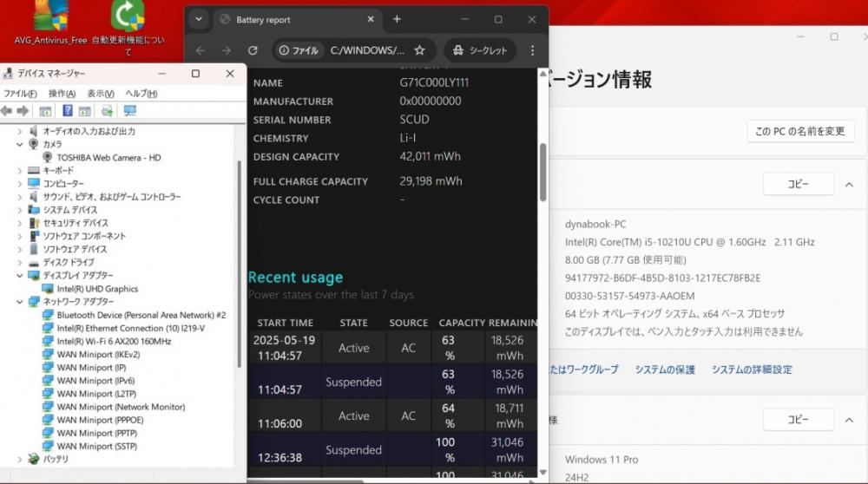Image resolution: width=868 pixels, height=484 pixels.
Task: Collapse Windows specifications section chevron
Action: coord(849,421)
